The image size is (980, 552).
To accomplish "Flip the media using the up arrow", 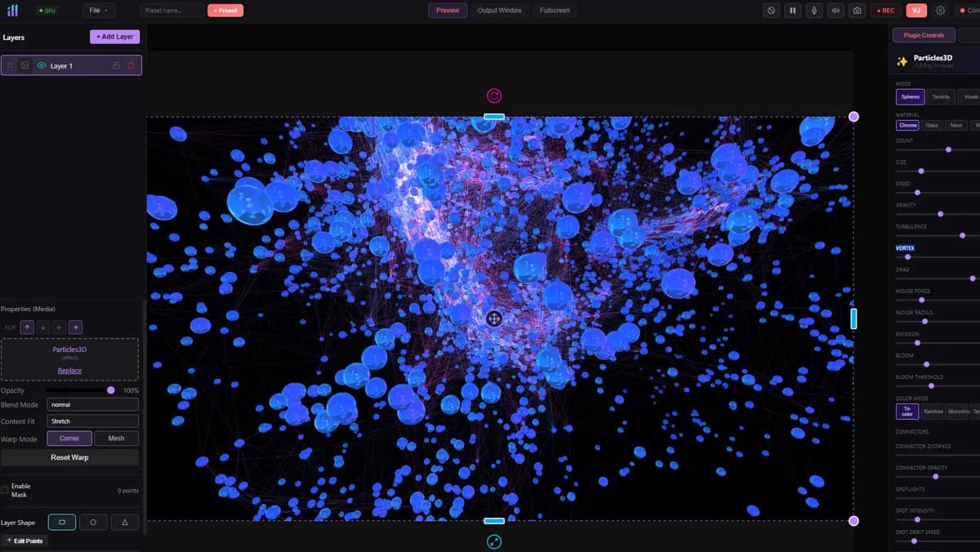I will click(x=27, y=327).
